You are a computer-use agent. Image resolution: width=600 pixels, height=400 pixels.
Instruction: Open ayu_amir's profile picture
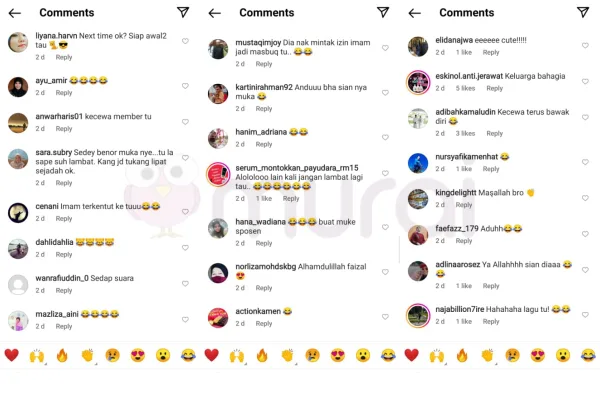pyautogui.click(x=18, y=87)
